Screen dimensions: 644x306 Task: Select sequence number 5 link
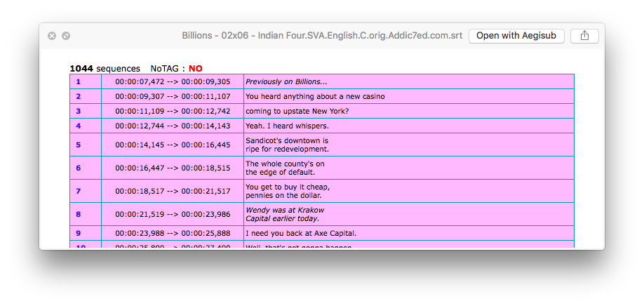78,145
